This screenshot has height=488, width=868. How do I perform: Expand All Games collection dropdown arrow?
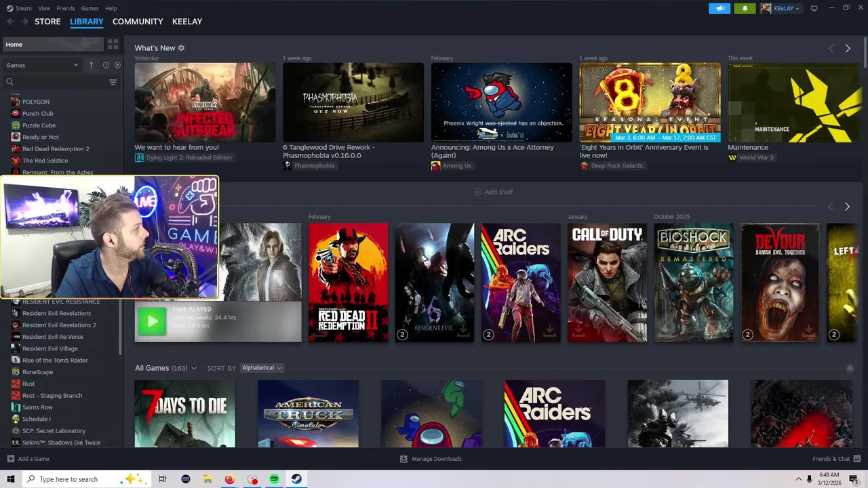194,368
